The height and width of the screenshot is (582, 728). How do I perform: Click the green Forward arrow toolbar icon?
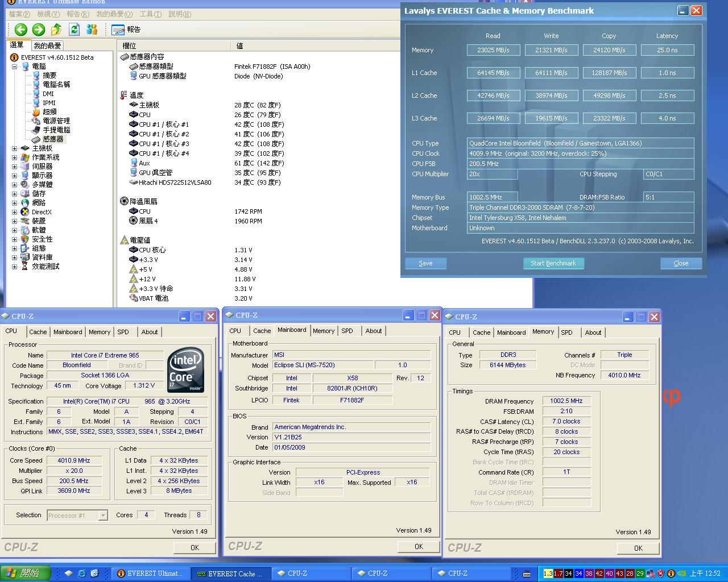tap(39, 30)
